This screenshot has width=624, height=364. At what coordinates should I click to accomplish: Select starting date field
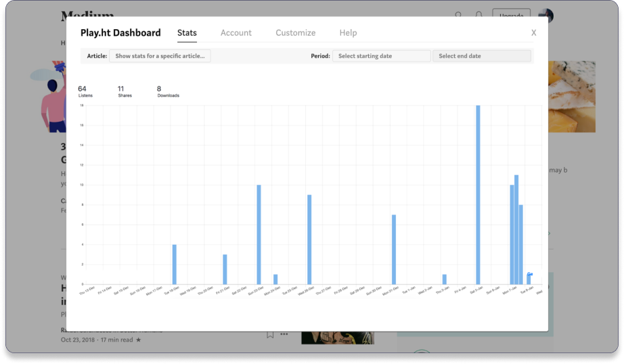381,56
